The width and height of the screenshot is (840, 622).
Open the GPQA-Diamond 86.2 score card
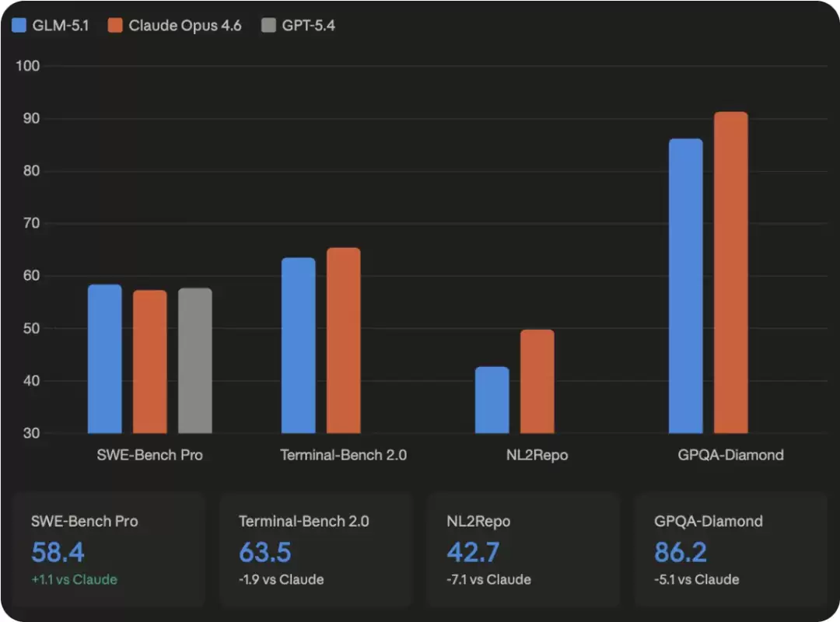tap(730, 550)
